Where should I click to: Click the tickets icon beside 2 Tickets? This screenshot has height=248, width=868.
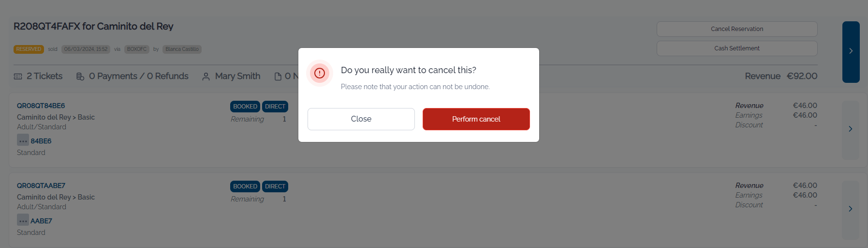coord(18,77)
